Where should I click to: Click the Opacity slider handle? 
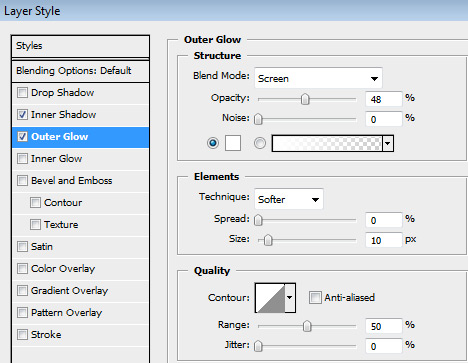305,99
